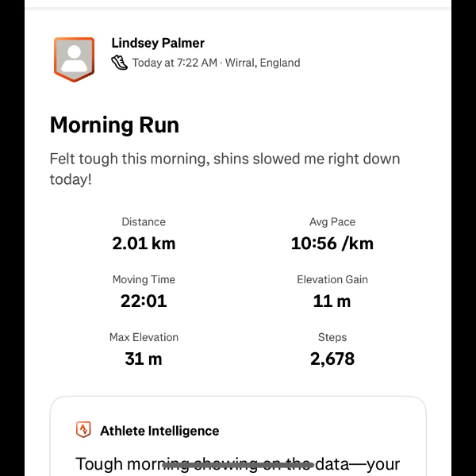Viewport: 476px width, 476px height.
Task: Tap the Athlete Intelligence logo icon
Action: [83, 430]
